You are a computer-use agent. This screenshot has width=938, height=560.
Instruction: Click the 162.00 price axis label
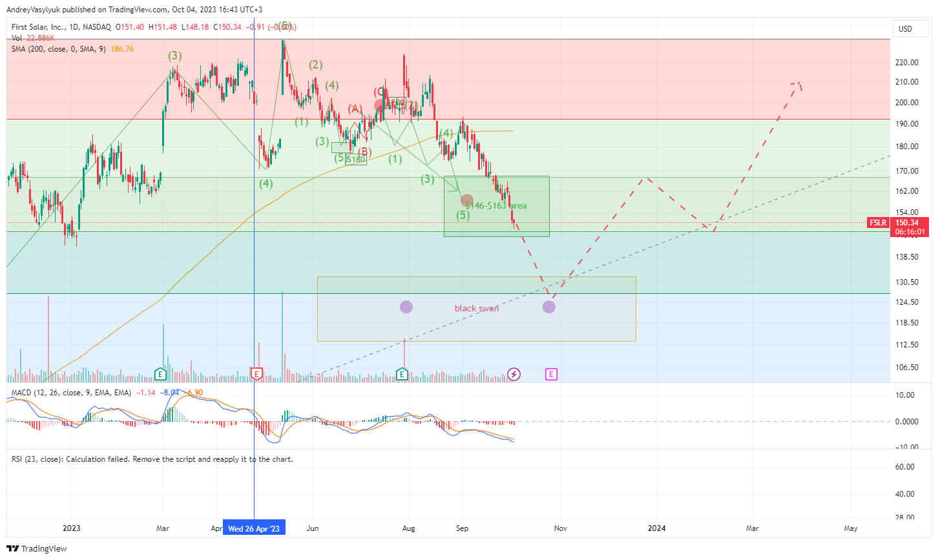tap(907, 191)
